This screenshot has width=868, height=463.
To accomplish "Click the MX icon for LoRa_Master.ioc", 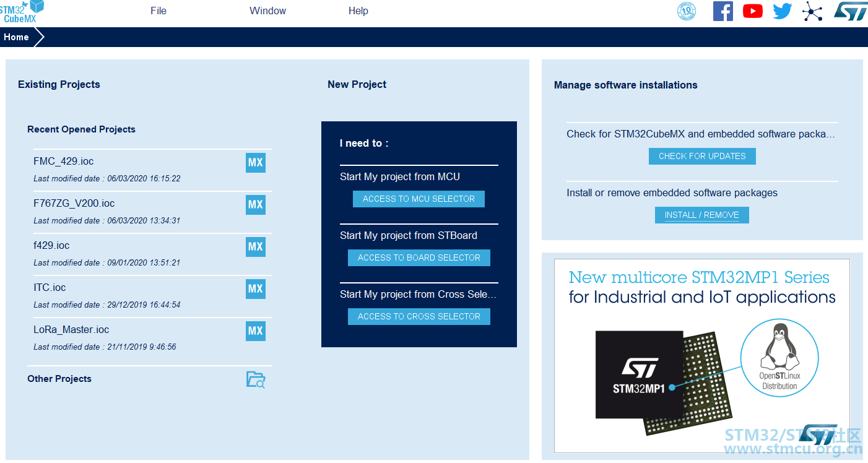I will [256, 331].
